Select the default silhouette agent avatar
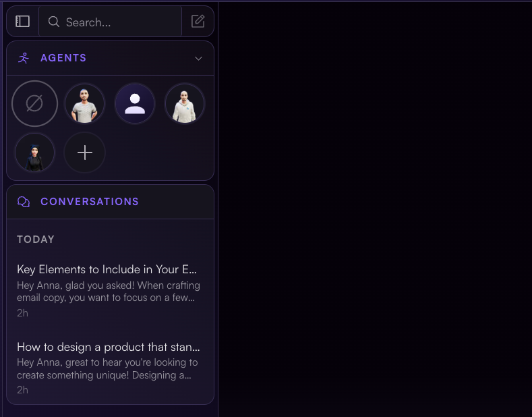 [x=135, y=103]
